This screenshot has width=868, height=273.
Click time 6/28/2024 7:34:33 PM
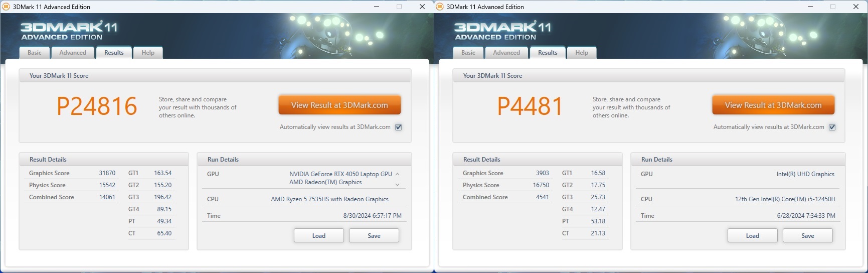pyautogui.click(x=806, y=216)
